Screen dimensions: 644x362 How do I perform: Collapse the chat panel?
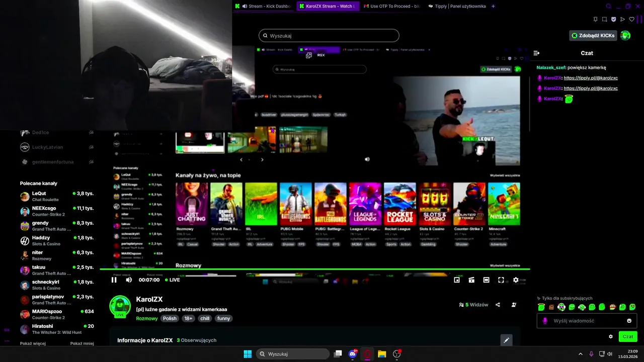tap(536, 53)
